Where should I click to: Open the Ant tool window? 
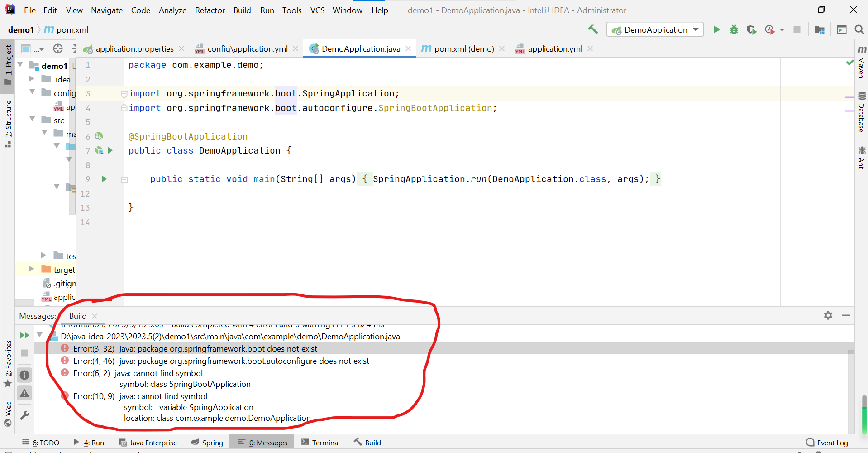tap(862, 158)
